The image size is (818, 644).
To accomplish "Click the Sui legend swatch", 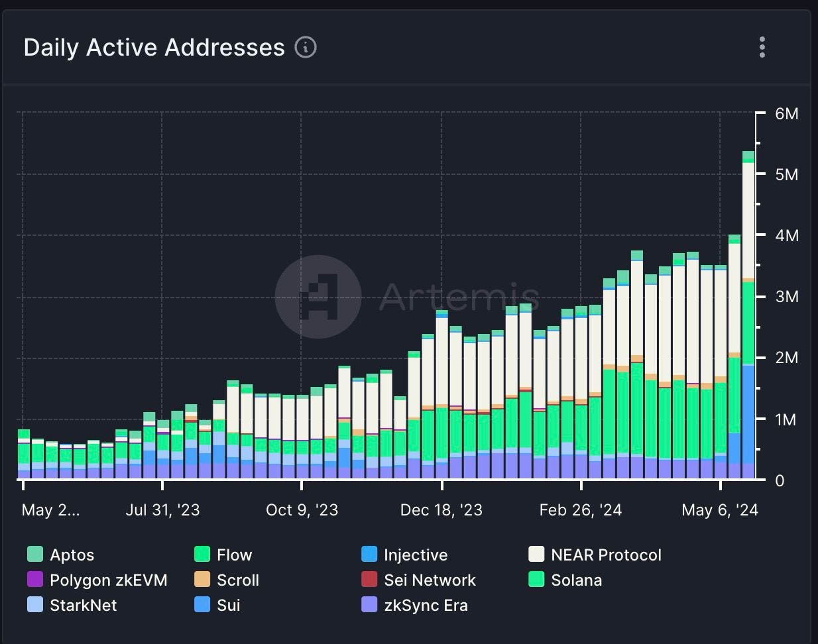I will point(202,605).
